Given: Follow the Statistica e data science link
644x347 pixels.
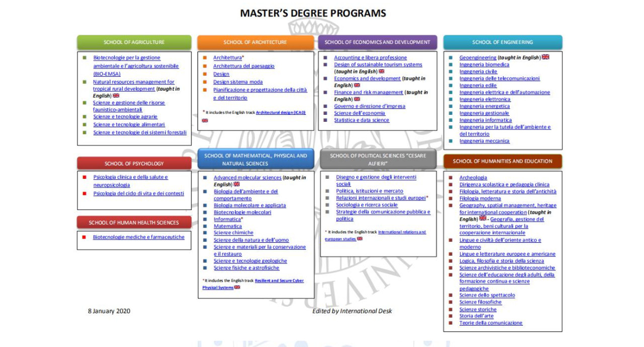Looking at the screenshot, I should (x=361, y=120).
